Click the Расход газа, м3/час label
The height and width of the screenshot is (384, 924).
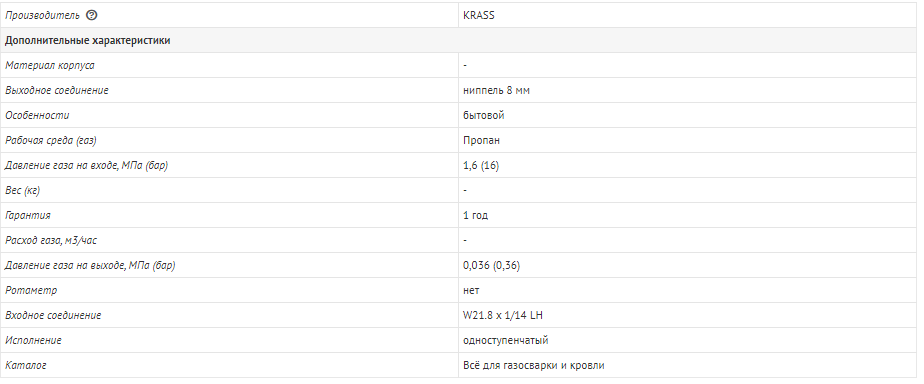[x=51, y=240]
